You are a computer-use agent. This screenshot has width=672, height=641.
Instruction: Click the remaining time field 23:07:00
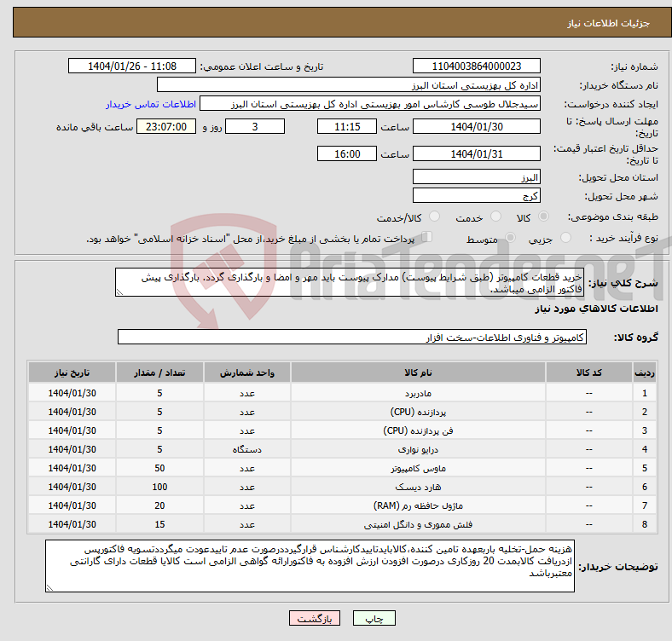click(166, 127)
